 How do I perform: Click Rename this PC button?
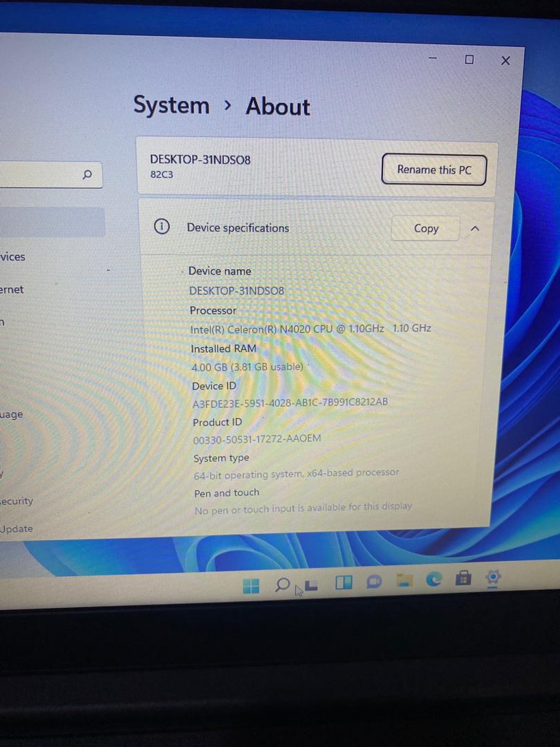pyautogui.click(x=433, y=169)
